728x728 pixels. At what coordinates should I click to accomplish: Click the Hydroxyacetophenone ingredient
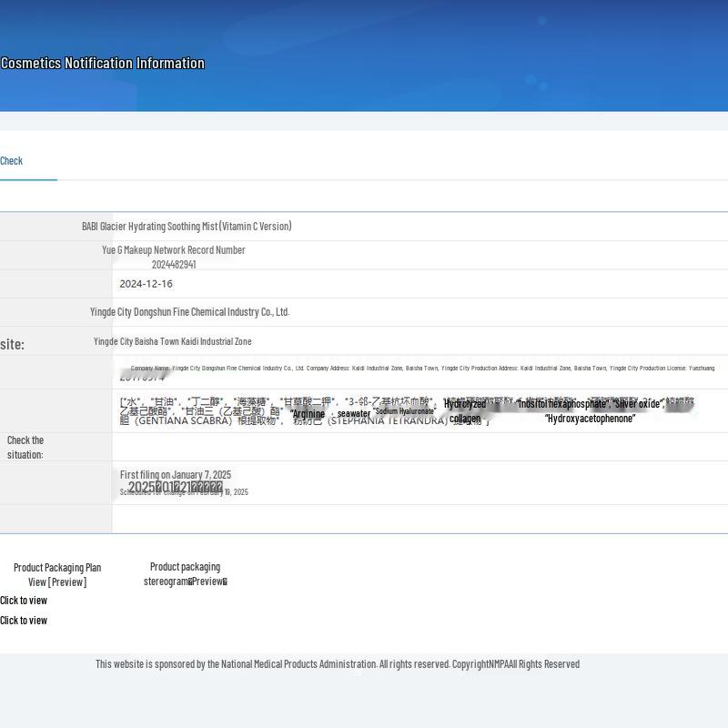(590, 419)
